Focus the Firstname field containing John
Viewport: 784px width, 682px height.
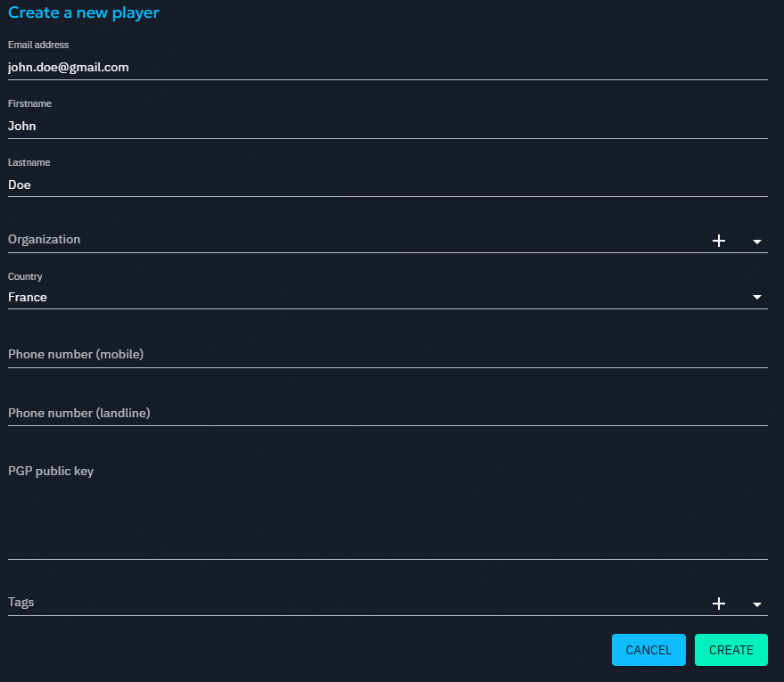point(357,126)
